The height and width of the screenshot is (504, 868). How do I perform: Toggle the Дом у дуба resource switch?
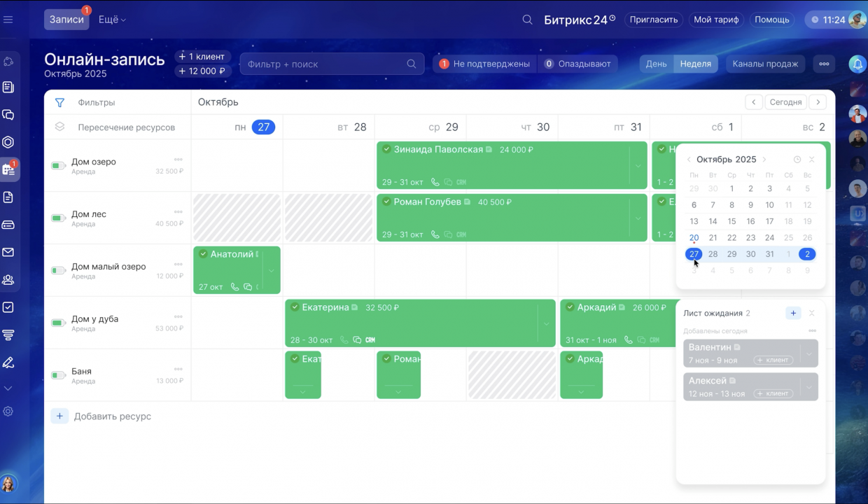tap(58, 323)
